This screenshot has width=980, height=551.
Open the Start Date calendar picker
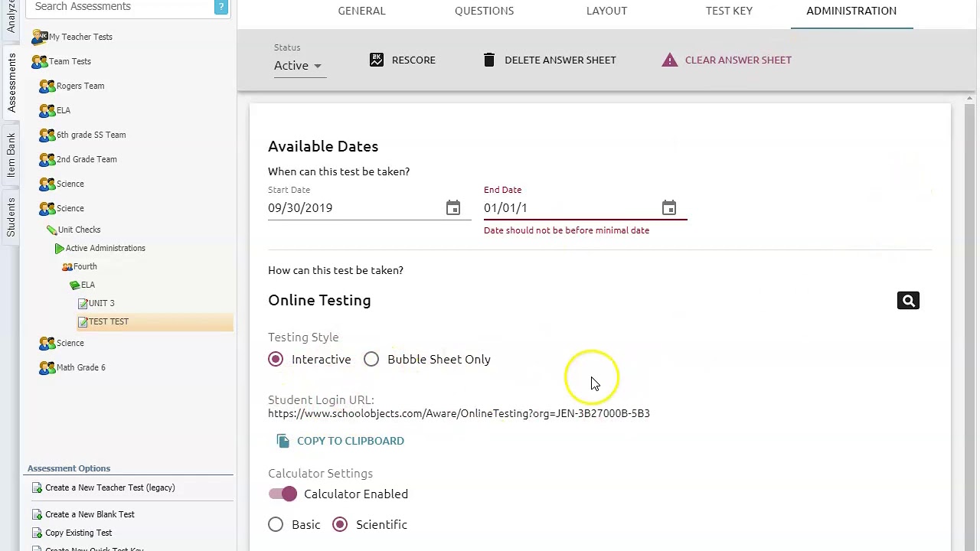453,208
